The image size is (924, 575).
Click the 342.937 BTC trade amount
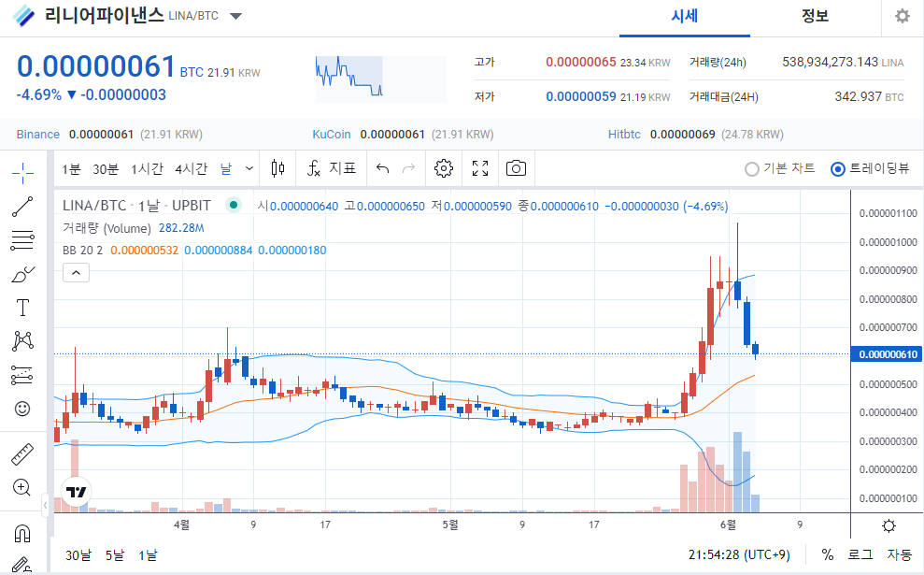869,96
